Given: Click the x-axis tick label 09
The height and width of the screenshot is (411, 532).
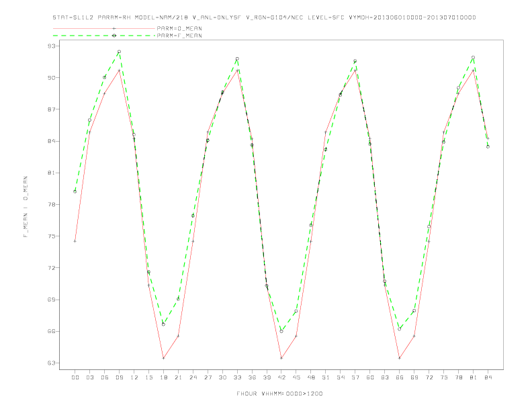Looking at the screenshot, I should point(120,377).
